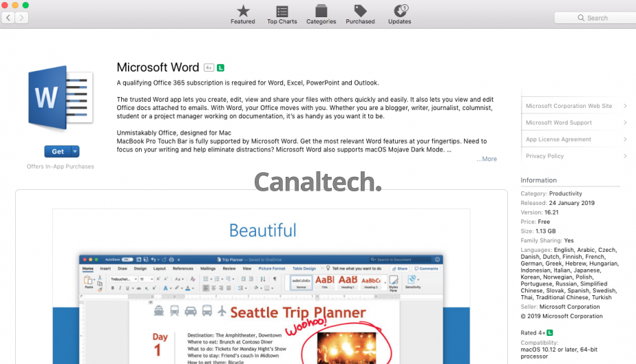Click the Office 365 subscription requirement sentence
The image size is (636, 364).
pyautogui.click(x=248, y=83)
